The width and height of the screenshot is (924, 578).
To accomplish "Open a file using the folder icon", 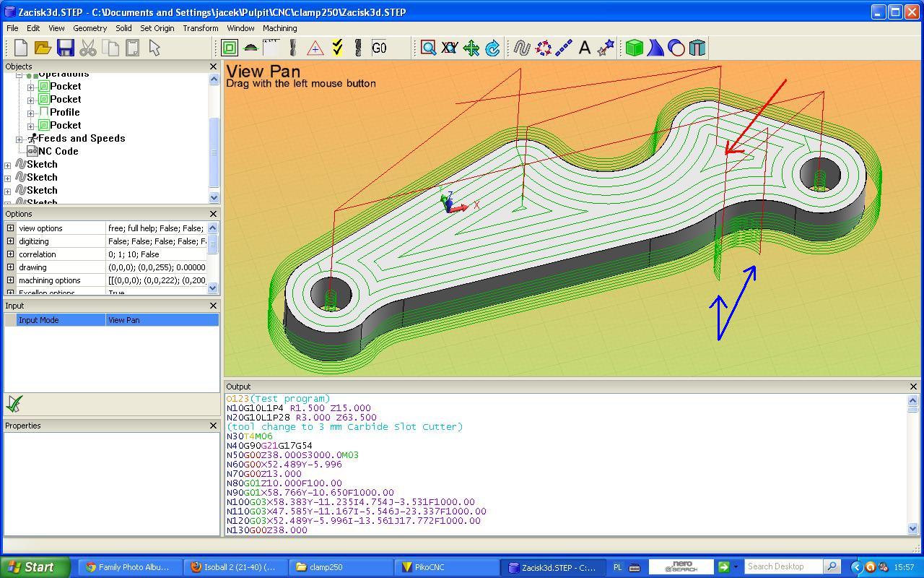I will point(43,48).
